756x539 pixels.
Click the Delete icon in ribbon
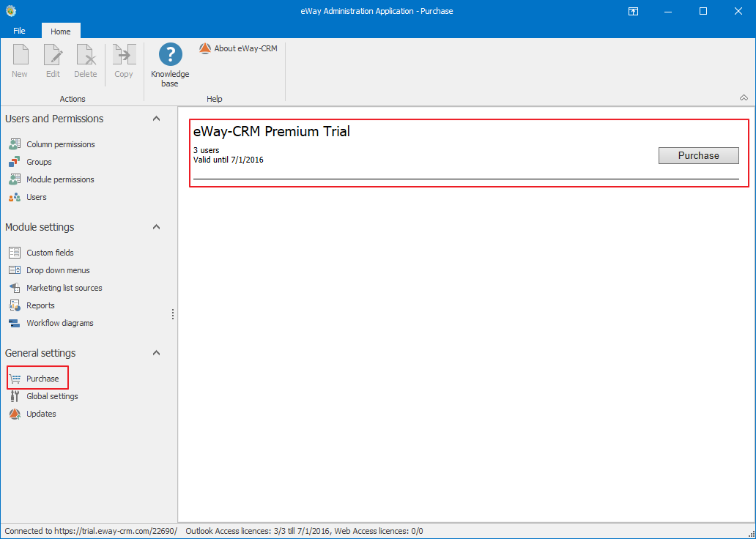(86, 54)
